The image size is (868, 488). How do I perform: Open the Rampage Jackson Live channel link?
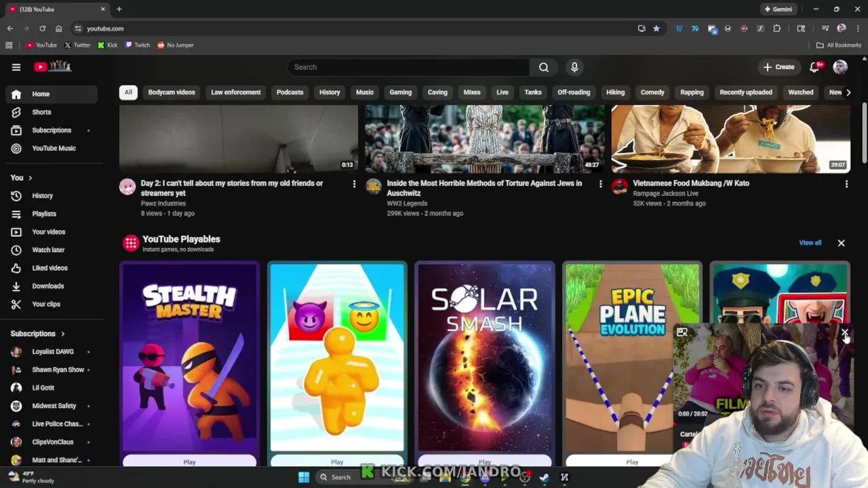[665, 194]
